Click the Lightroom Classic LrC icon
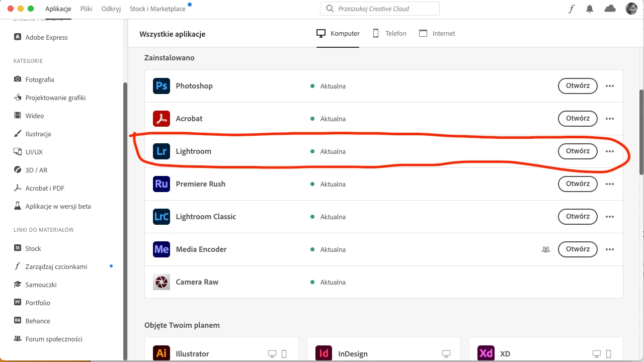The image size is (644, 362). coord(162,217)
